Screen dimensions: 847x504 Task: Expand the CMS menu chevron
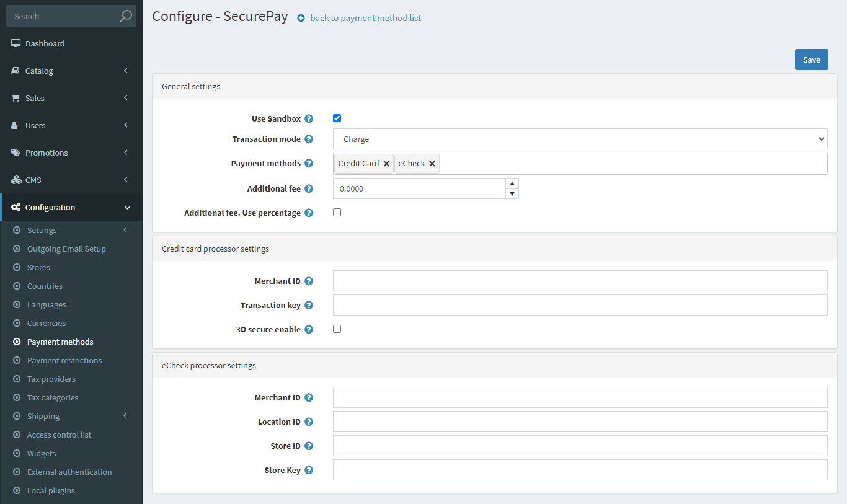click(126, 180)
